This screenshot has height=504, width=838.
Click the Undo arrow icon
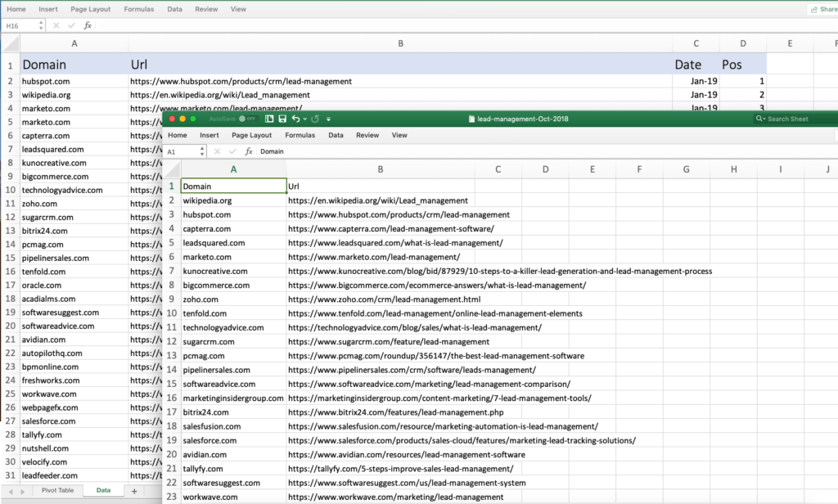[x=295, y=119]
